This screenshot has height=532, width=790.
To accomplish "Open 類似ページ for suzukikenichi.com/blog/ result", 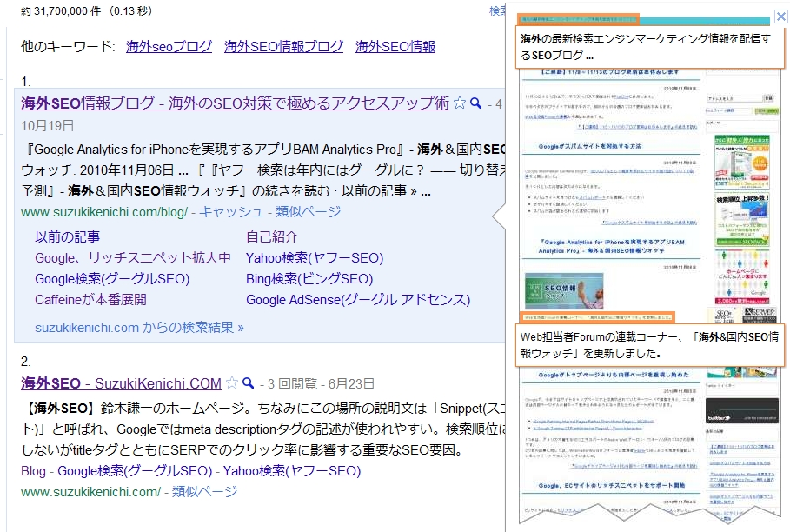I will [308, 212].
